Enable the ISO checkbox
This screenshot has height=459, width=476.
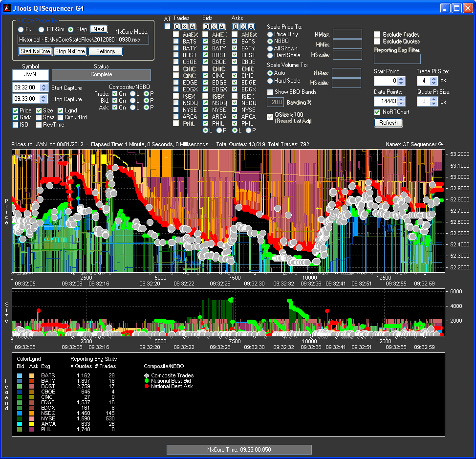[x=15, y=125]
